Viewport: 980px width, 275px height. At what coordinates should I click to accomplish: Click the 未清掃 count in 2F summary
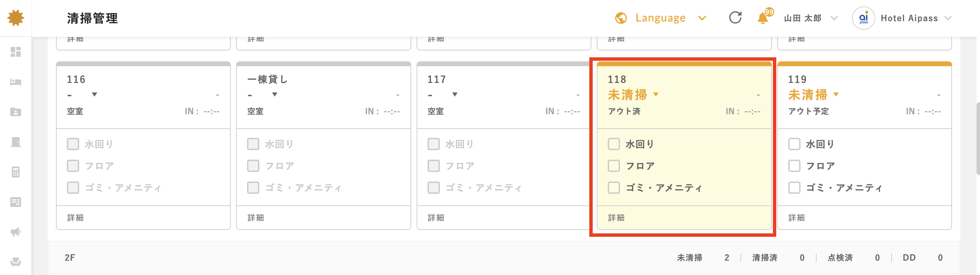click(726, 258)
